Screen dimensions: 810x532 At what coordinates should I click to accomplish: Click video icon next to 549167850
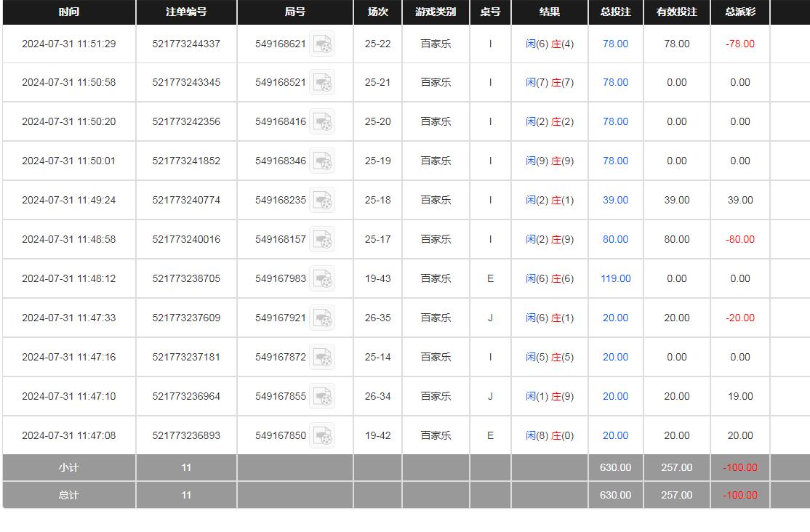[x=322, y=436]
